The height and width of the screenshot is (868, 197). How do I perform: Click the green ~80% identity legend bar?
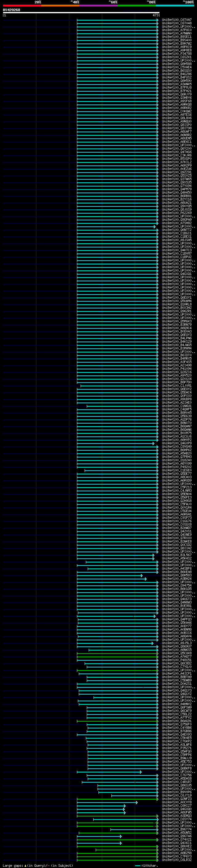(137, 6)
